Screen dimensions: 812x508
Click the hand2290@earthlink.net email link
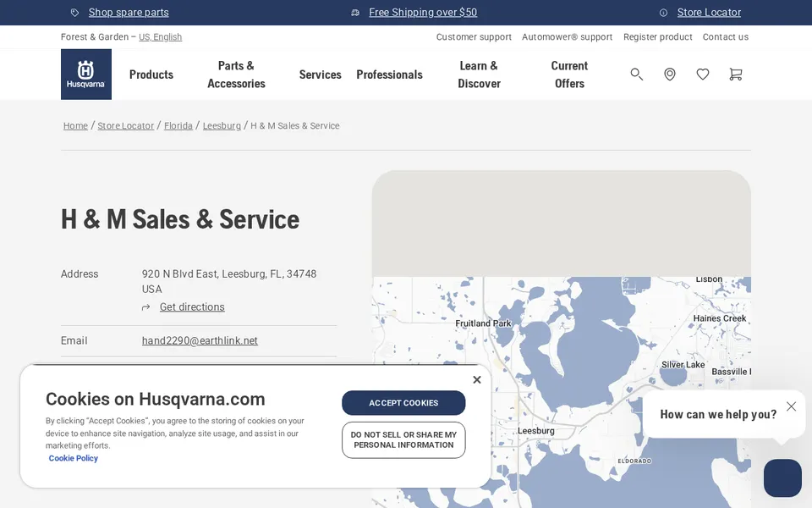pos(200,340)
